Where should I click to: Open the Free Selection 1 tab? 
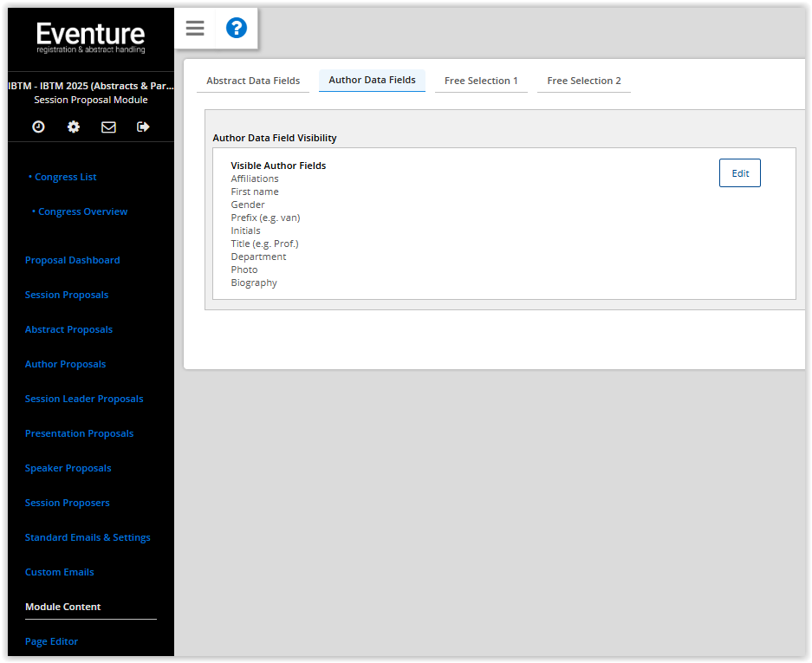pyautogui.click(x=481, y=80)
